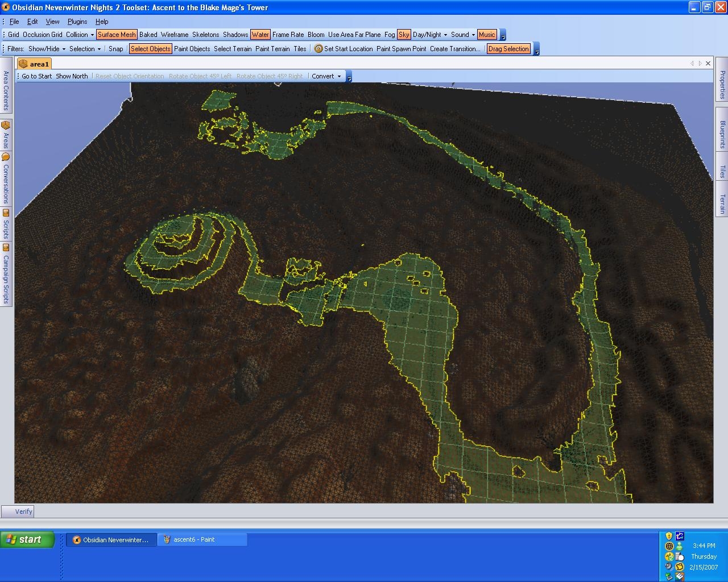Click the second toolbar's overflow options arrow
This screenshot has height=582, width=728.
pos(536,50)
